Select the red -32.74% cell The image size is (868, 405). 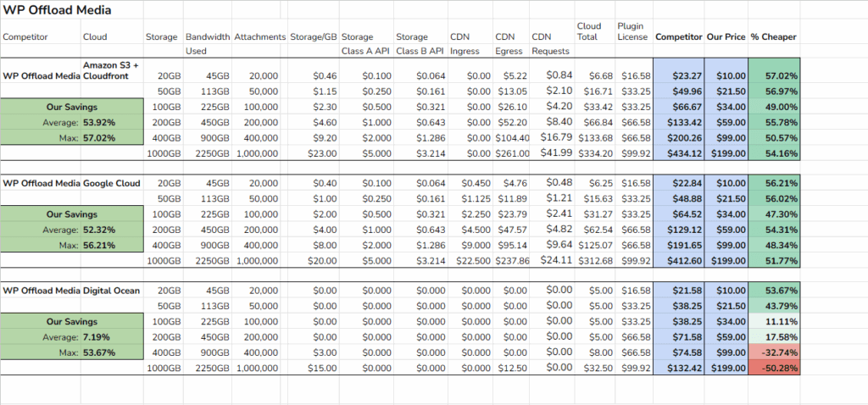(774, 352)
